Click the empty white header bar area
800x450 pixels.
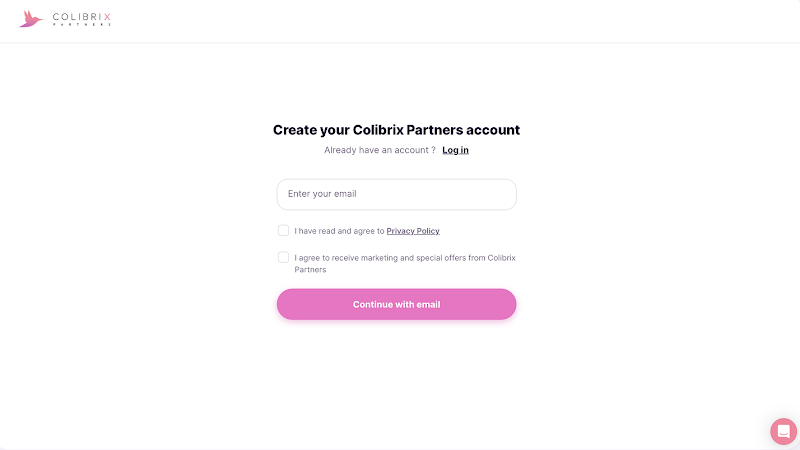pos(450,20)
